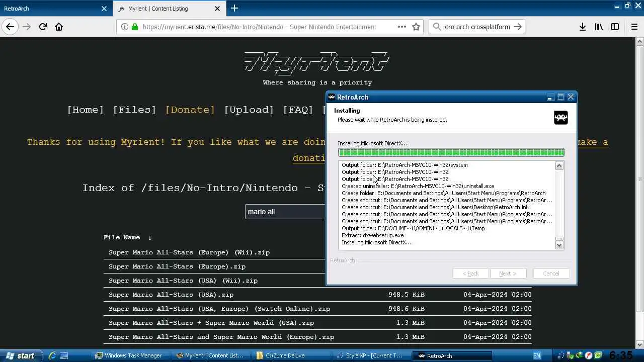Click the grayed-out forward navigation arrow
This screenshot has height=362, width=644.
point(27,27)
